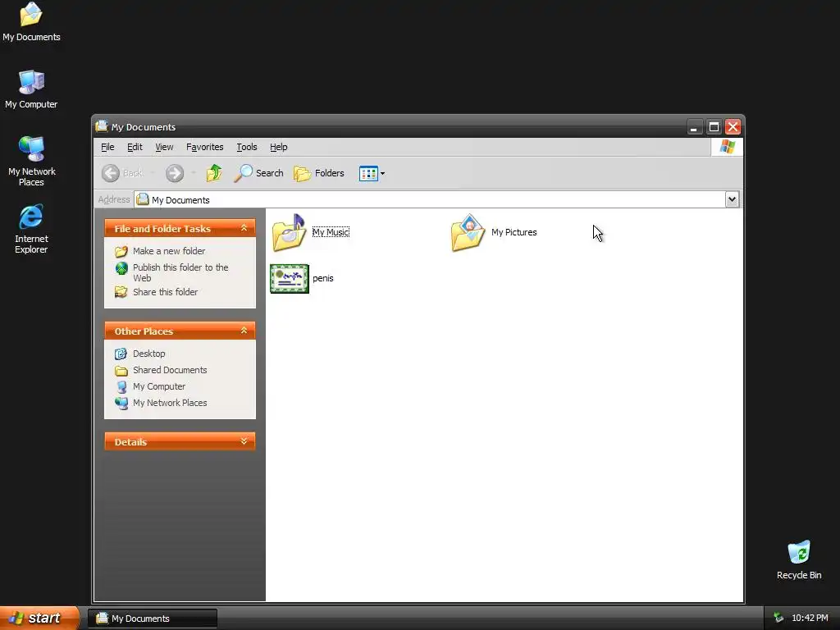Open the Help menu
Image resolution: width=840 pixels, height=630 pixels.
click(x=279, y=147)
